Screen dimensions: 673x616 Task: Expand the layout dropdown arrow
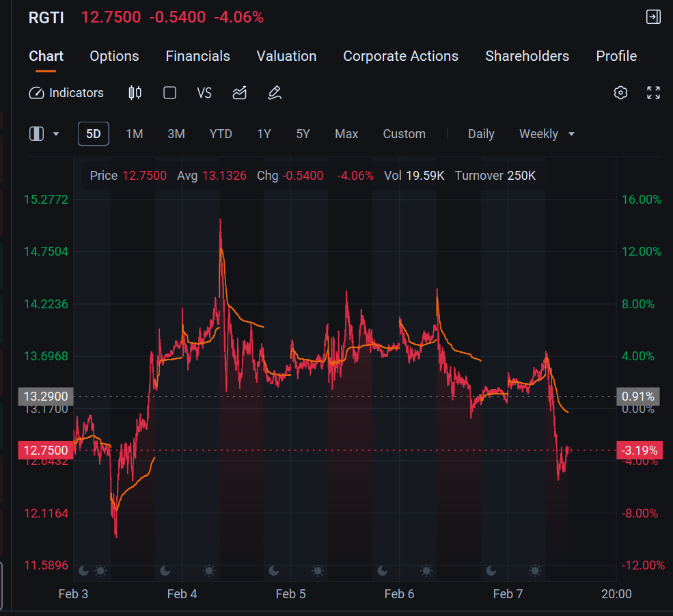tap(56, 134)
